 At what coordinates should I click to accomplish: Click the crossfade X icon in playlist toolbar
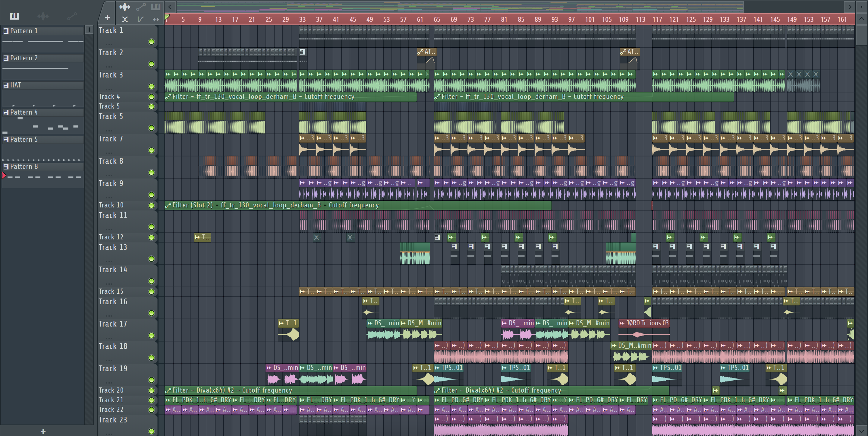(125, 19)
